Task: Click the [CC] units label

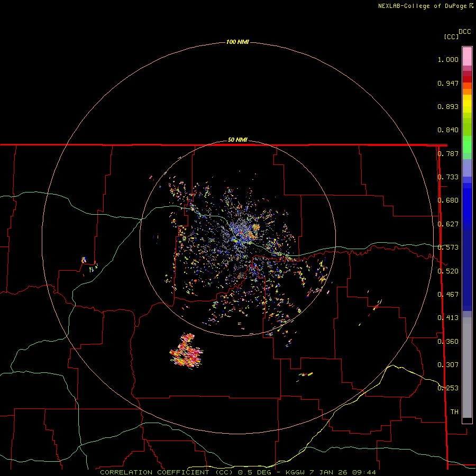Action: pyautogui.click(x=451, y=36)
